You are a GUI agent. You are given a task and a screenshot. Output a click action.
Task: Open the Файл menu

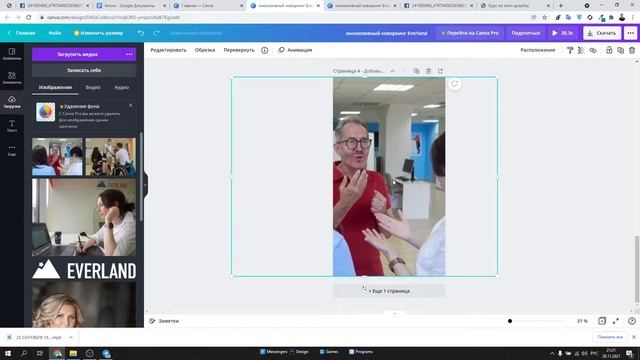[55, 33]
